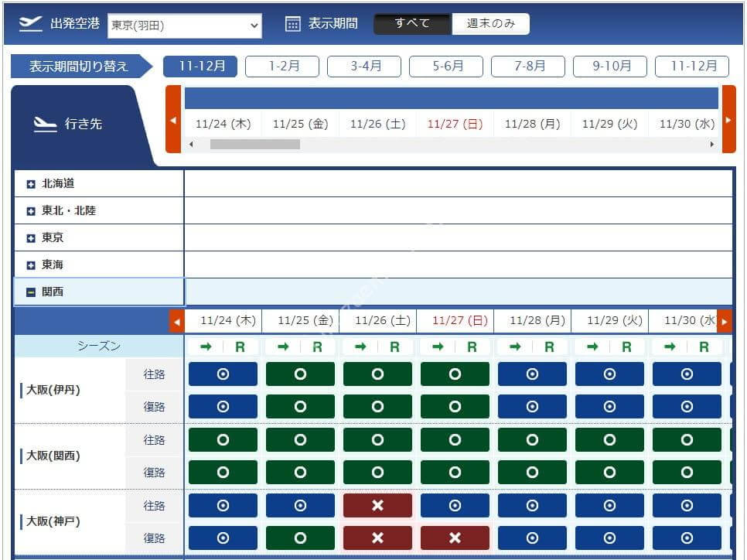
Task: Click the 大阪(関西) destination label
Action: pyautogui.click(x=53, y=456)
